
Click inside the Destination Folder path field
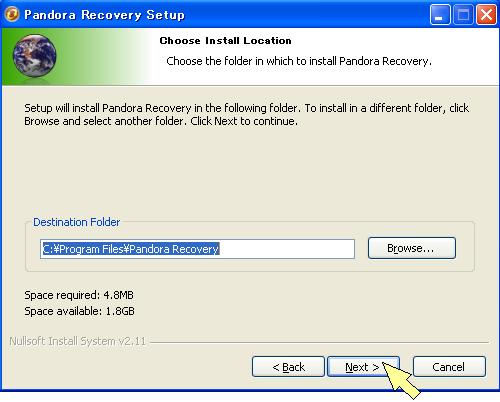[197, 249]
